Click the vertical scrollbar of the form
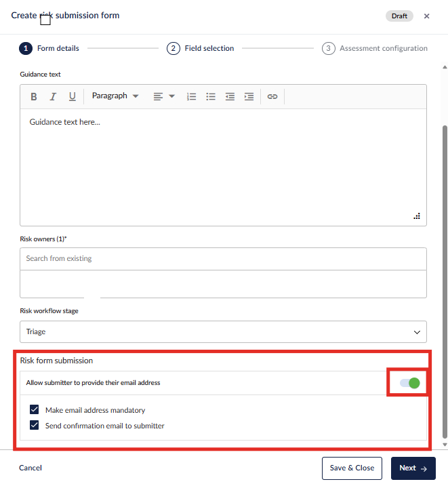This screenshot has width=448, height=486. 445,271
